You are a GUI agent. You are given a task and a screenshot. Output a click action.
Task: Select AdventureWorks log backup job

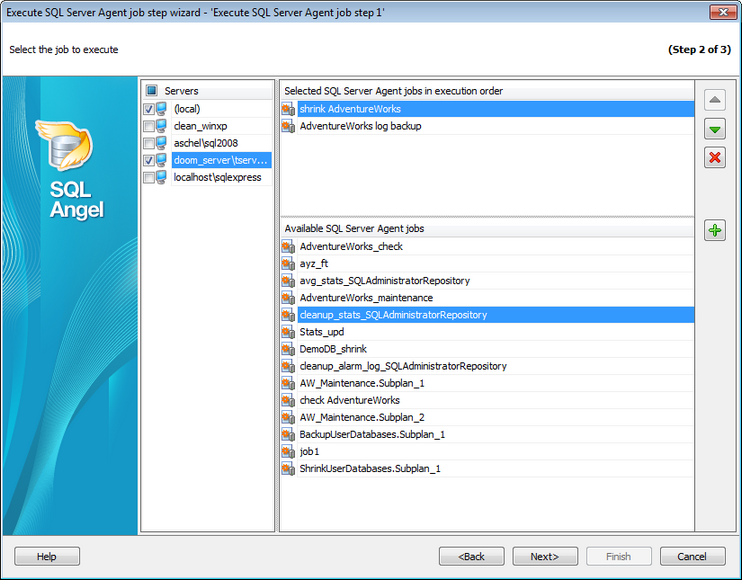pyautogui.click(x=495, y=126)
